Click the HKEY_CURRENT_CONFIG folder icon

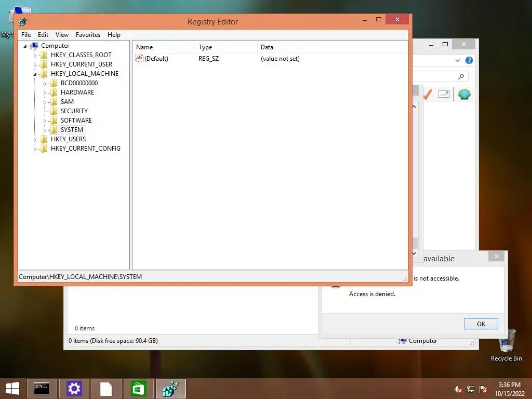point(44,148)
